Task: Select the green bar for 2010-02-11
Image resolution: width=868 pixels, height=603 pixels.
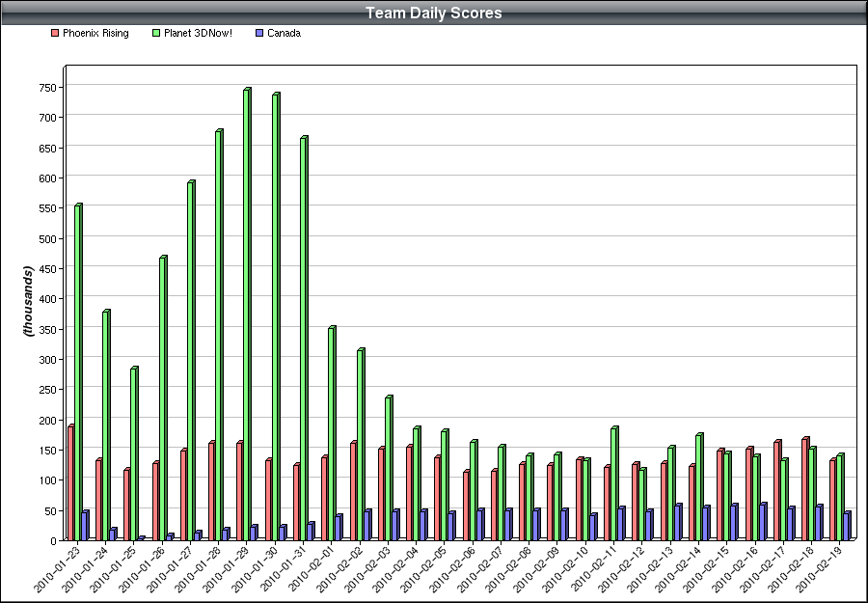Action: [614, 482]
